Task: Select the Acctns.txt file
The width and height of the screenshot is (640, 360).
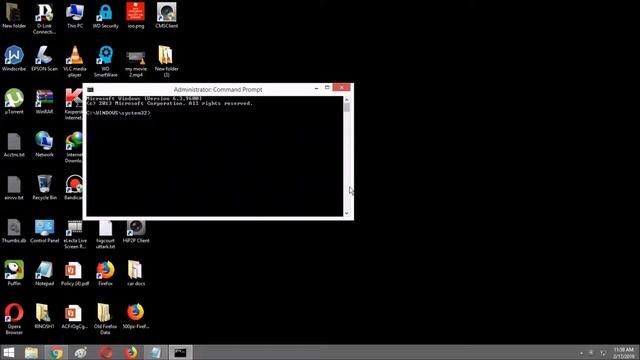Action: tap(14, 145)
